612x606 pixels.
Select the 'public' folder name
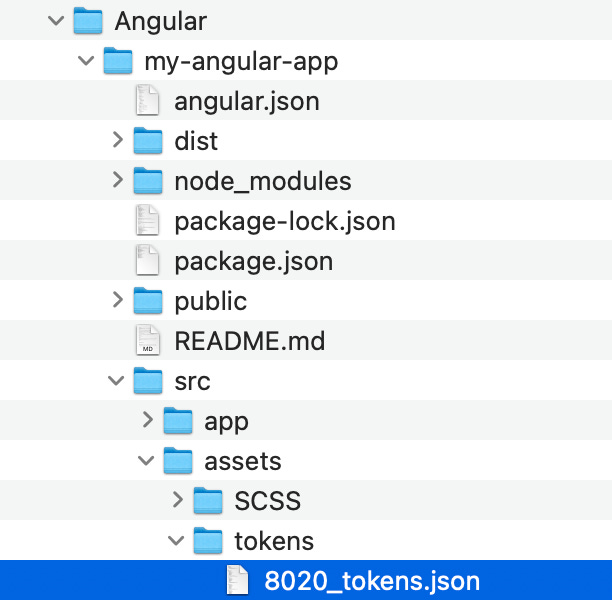[x=211, y=302]
